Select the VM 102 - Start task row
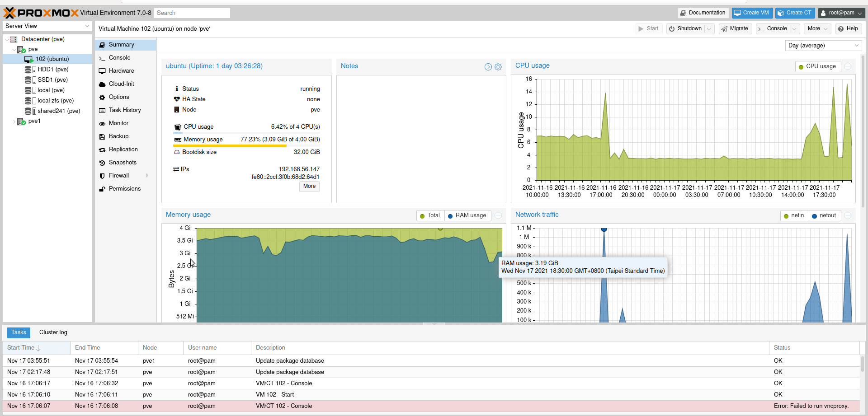868x416 pixels. [x=431, y=395]
